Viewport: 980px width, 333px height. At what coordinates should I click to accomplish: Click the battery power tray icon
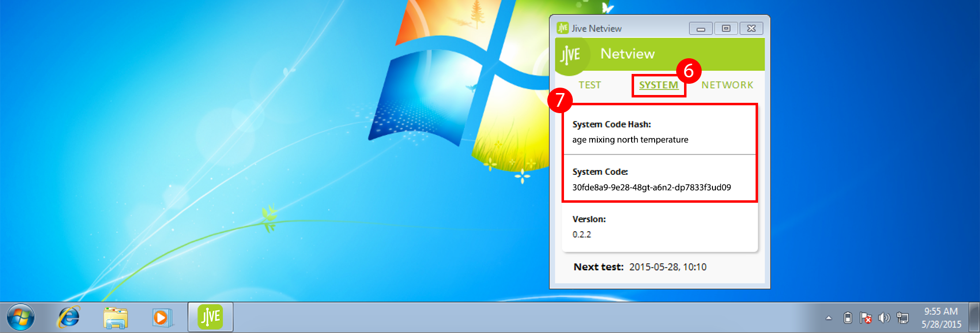click(847, 318)
